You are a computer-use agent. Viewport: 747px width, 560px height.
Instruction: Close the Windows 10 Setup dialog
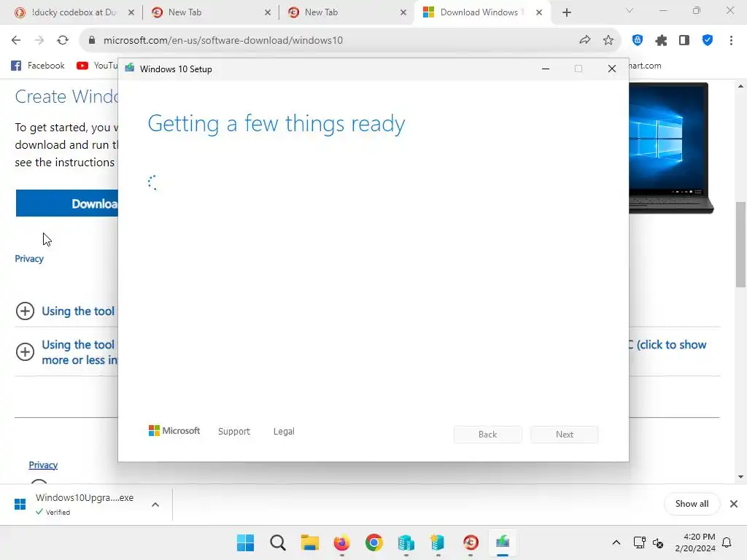612,69
